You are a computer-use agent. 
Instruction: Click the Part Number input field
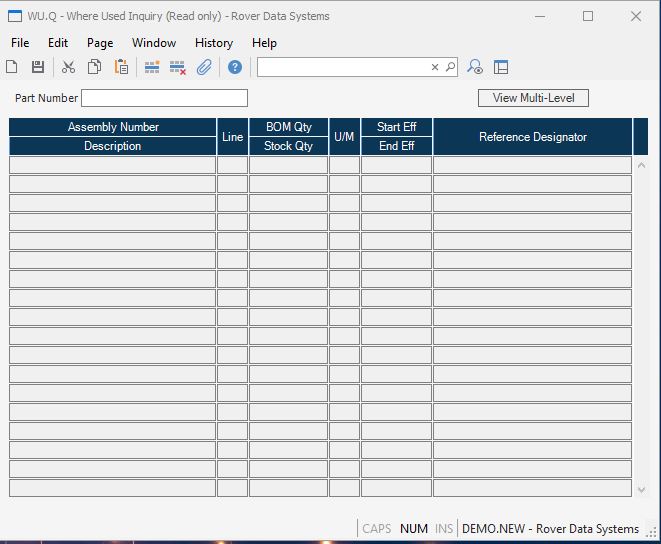click(164, 98)
